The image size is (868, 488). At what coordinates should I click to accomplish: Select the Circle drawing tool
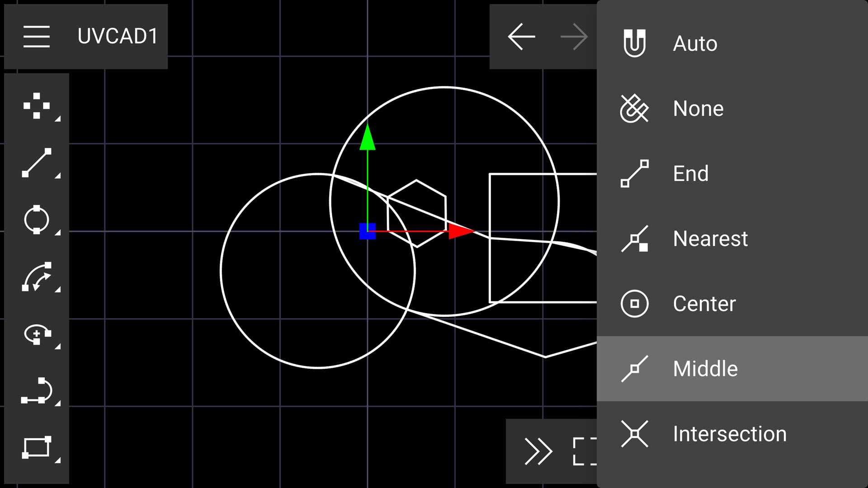click(x=37, y=220)
